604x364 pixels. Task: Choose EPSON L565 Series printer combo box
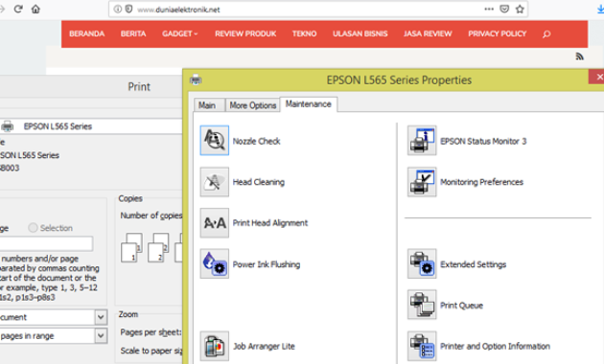point(91,126)
